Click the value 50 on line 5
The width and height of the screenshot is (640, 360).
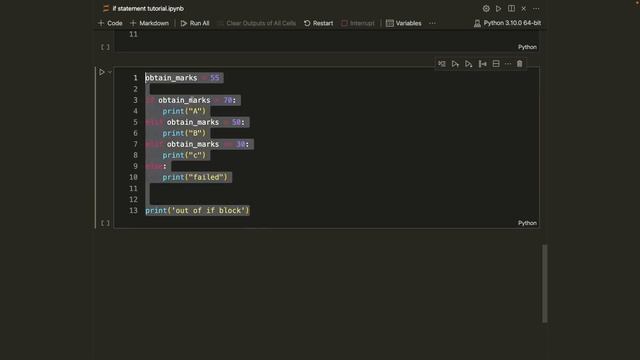(x=236, y=122)
